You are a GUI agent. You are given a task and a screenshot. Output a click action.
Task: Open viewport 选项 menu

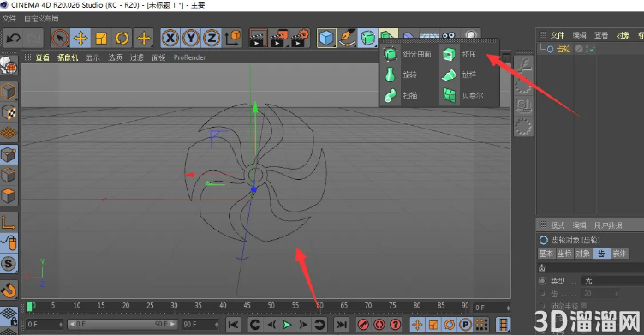pos(115,57)
